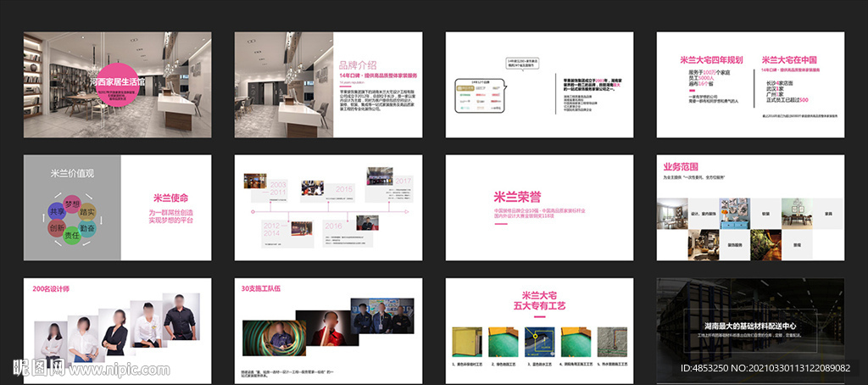Select the 30支施工队伍 heading
The height and width of the screenshot is (385, 868).
(261, 288)
